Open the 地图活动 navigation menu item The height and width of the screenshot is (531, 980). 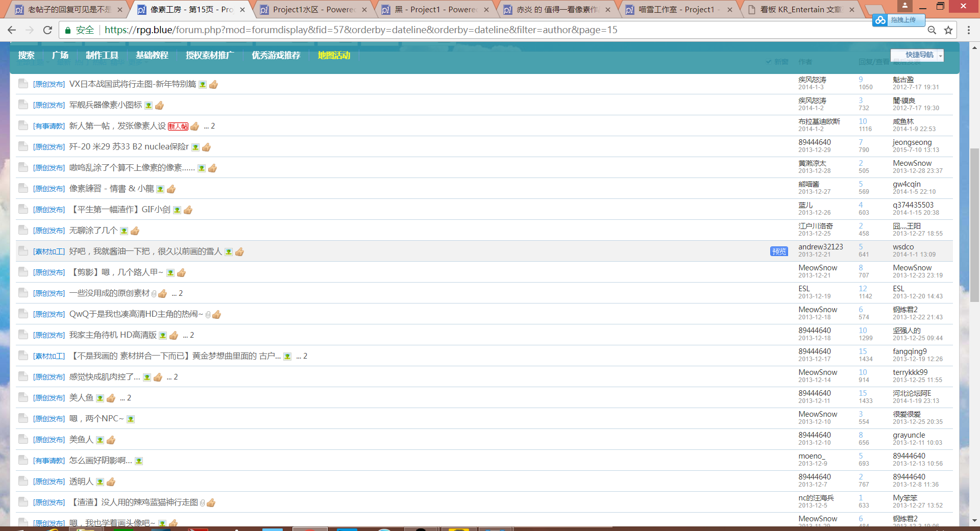pos(334,55)
